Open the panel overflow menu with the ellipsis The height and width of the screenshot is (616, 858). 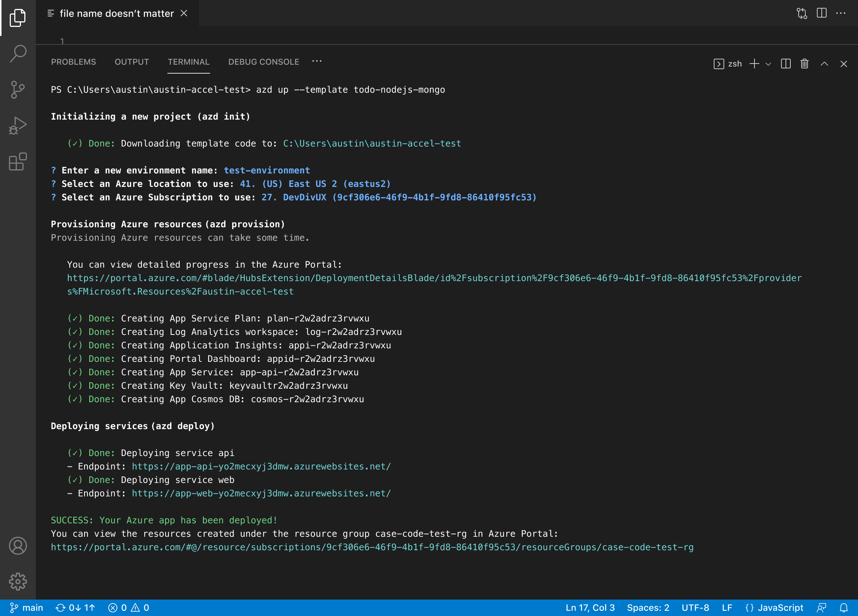pyautogui.click(x=317, y=61)
